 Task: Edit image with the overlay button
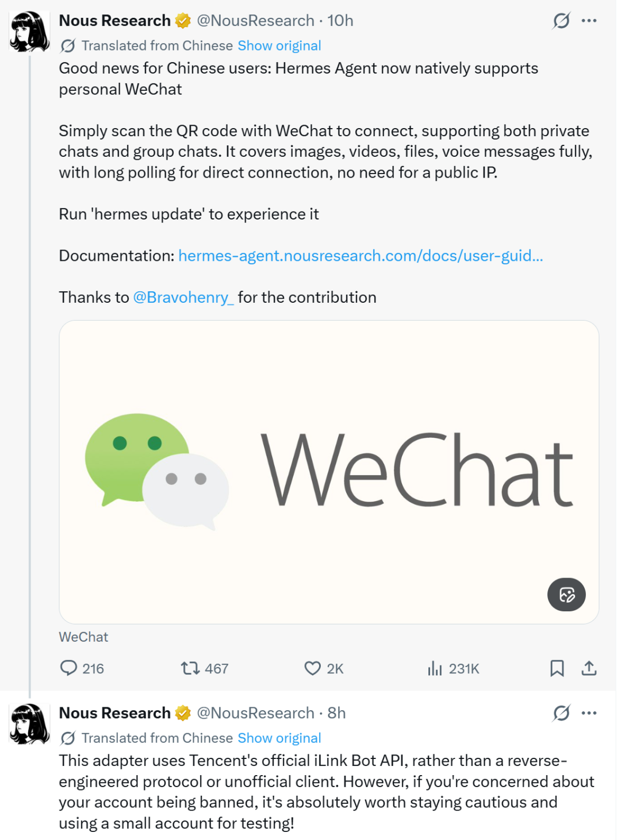(566, 594)
